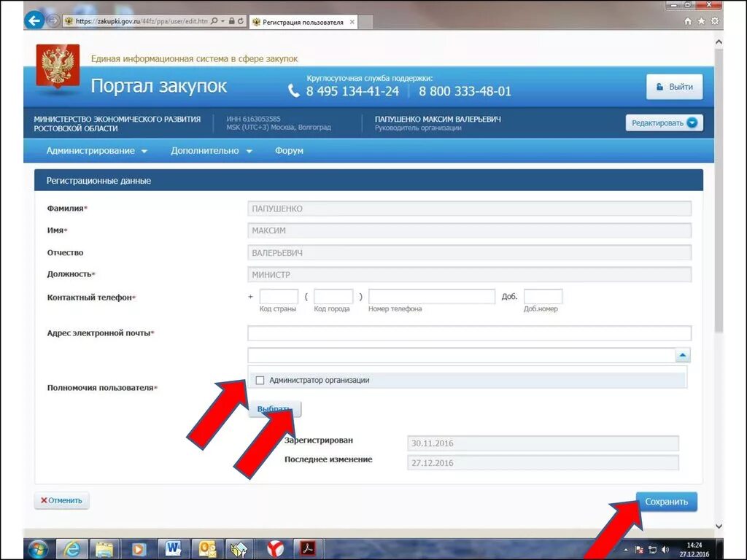Click the address bar dropdown arrow

click(x=222, y=21)
